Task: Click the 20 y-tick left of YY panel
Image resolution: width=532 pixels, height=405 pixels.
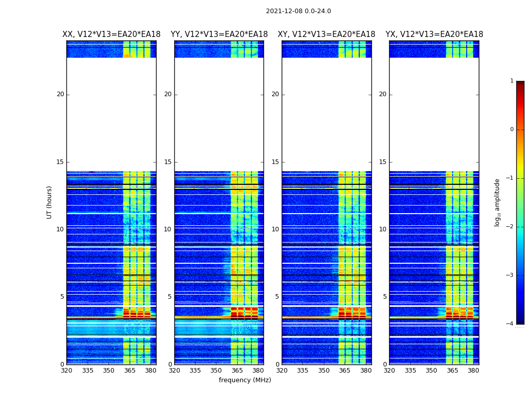Action: point(167,94)
